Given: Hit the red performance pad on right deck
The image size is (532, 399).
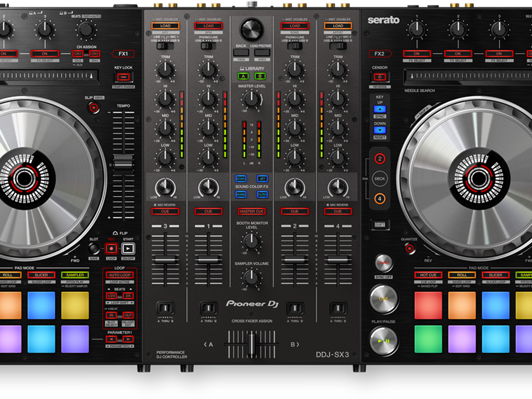Looking at the screenshot, I should [428, 305].
